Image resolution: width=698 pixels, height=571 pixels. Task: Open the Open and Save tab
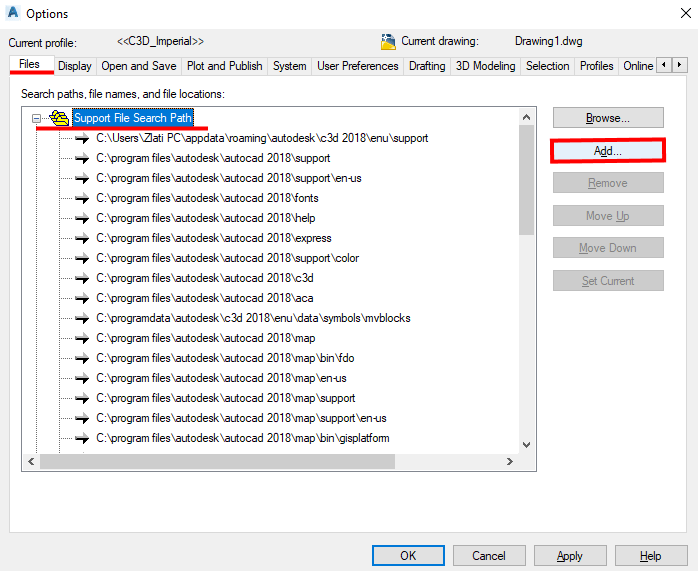138,66
